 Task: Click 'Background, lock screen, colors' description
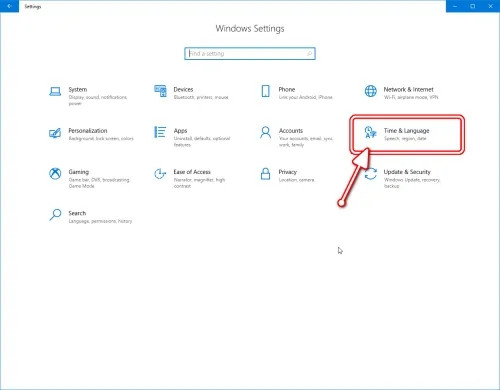pos(101,139)
